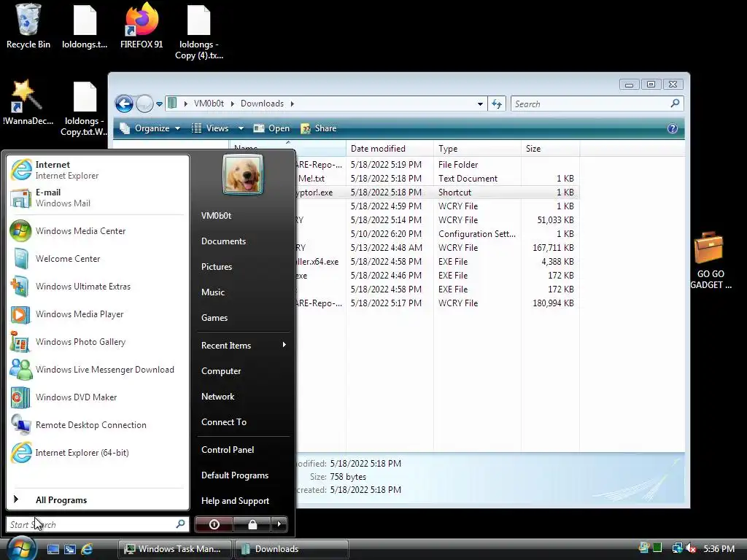Lock the computer with lock button
The image size is (747, 560).
click(252, 524)
